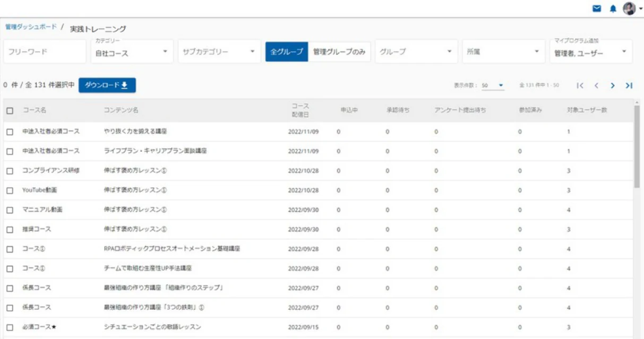
Task: Go to the first page arrow
Action: click(580, 85)
